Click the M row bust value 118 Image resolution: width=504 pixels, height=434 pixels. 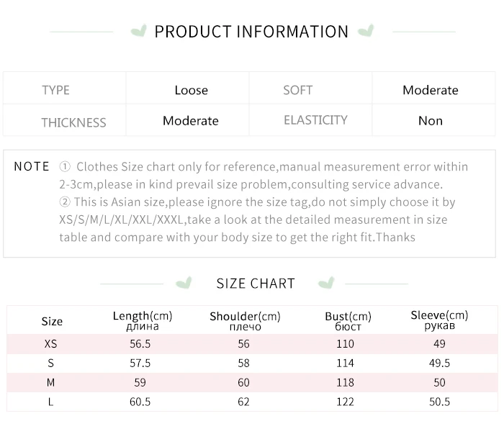(x=345, y=382)
